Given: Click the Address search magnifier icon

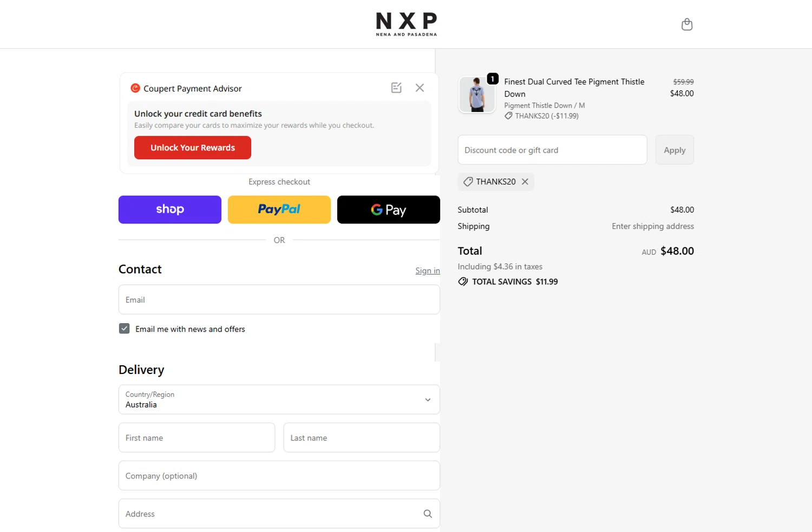Looking at the screenshot, I should [428, 514].
